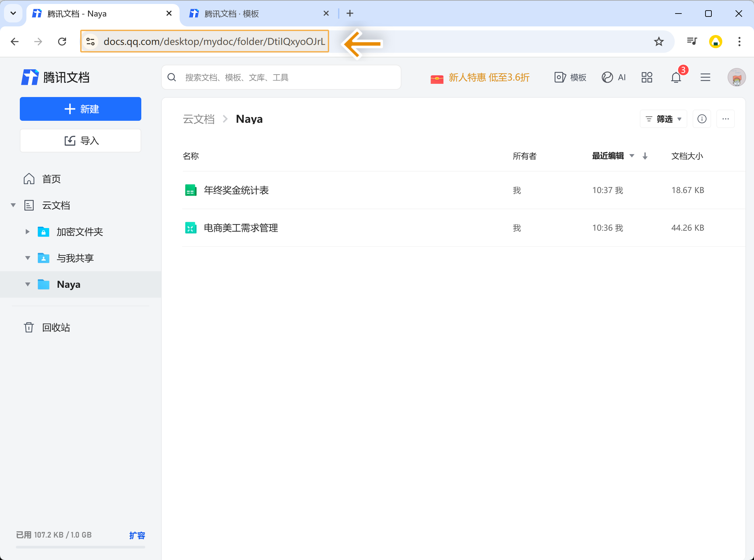754x560 pixels.
Task: Click the 新建 create button
Action: point(80,109)
